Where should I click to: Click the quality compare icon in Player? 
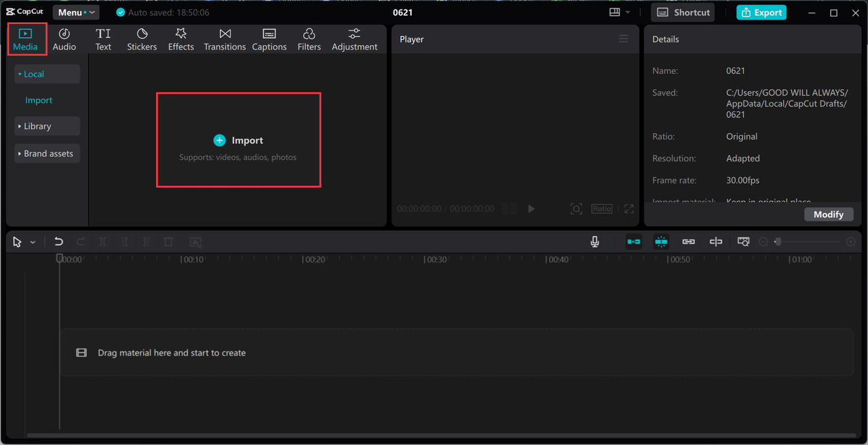[510, 209]
